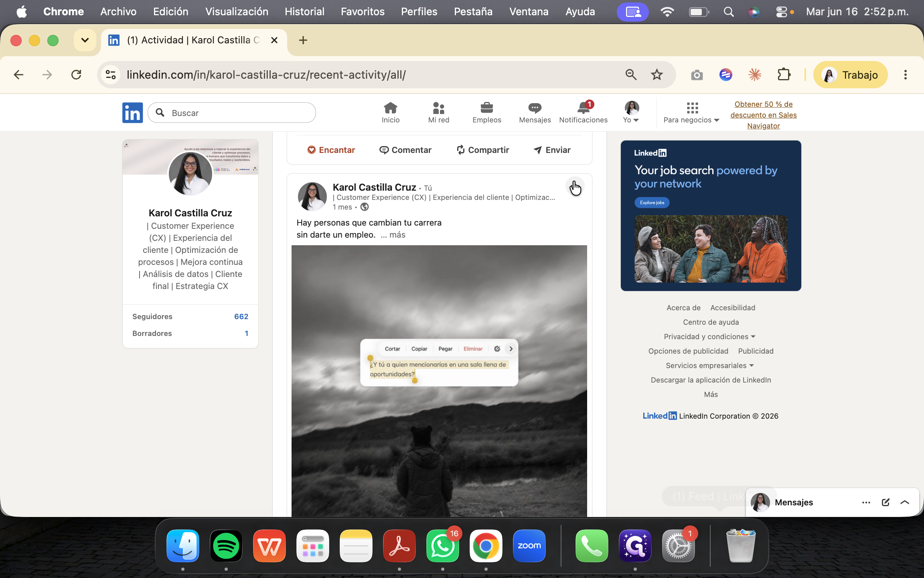Bookmark this page with the star icon

tap(657, 75)
